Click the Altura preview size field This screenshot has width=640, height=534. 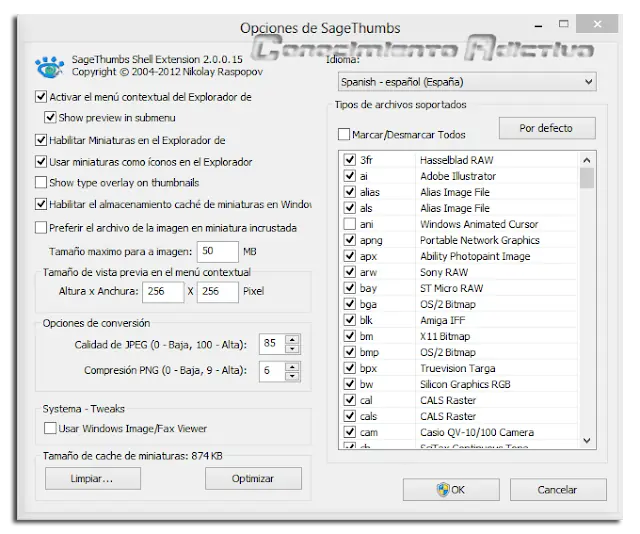(163, 291)
